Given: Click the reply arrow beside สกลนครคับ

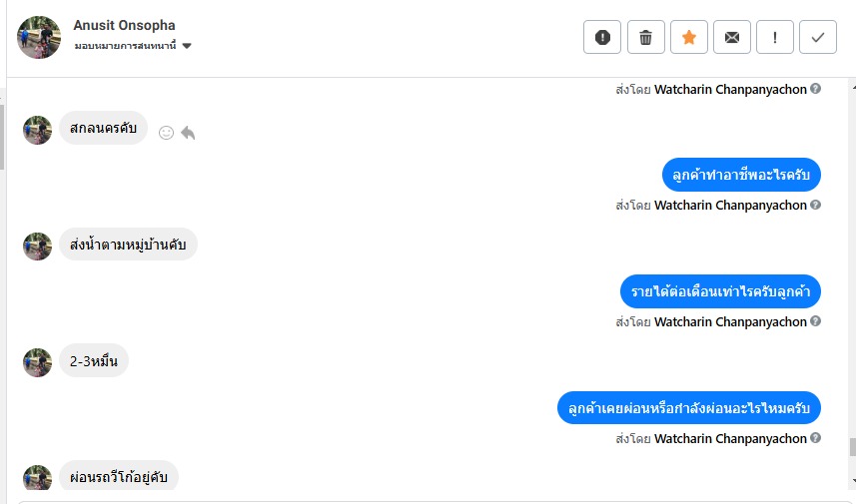Looking at the screenshot, I should 188,132.
